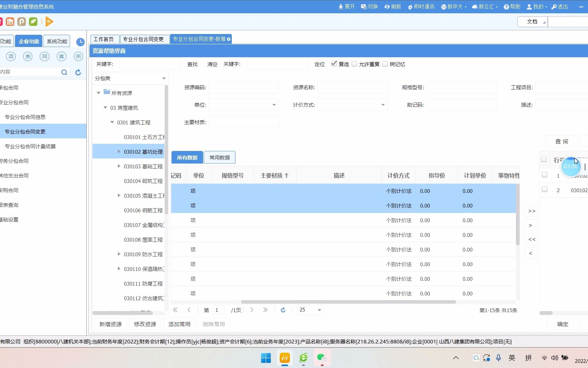Go to last page of results
This screenshot has width=588, height=368.
pyautogui.click(x=265, y=310)
